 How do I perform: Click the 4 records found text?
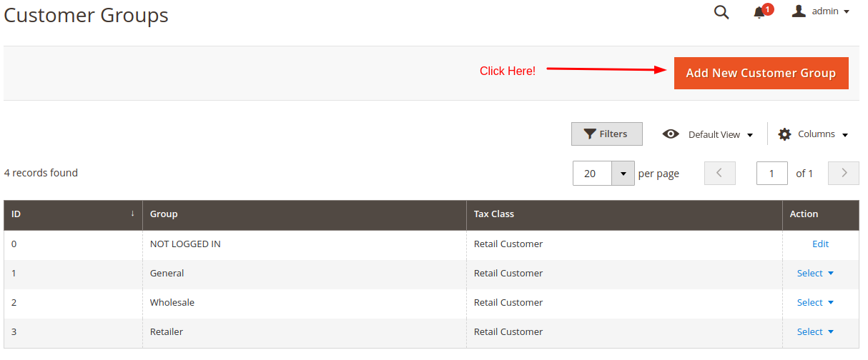point(41,173)
